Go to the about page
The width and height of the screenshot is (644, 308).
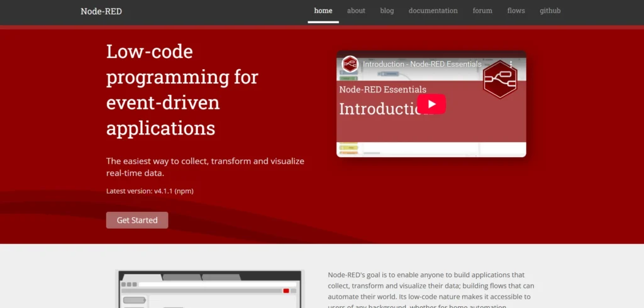pyautogui.click(x=356, y=11)
